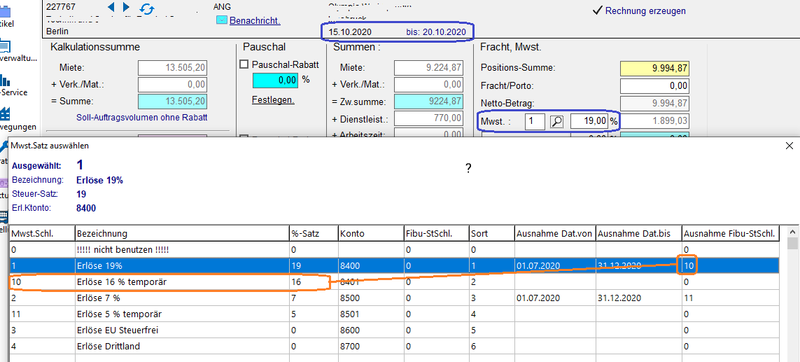Click the yellow Positions-Summe field
The width and height of the screenshot is (800, 362).
(655, 68)
